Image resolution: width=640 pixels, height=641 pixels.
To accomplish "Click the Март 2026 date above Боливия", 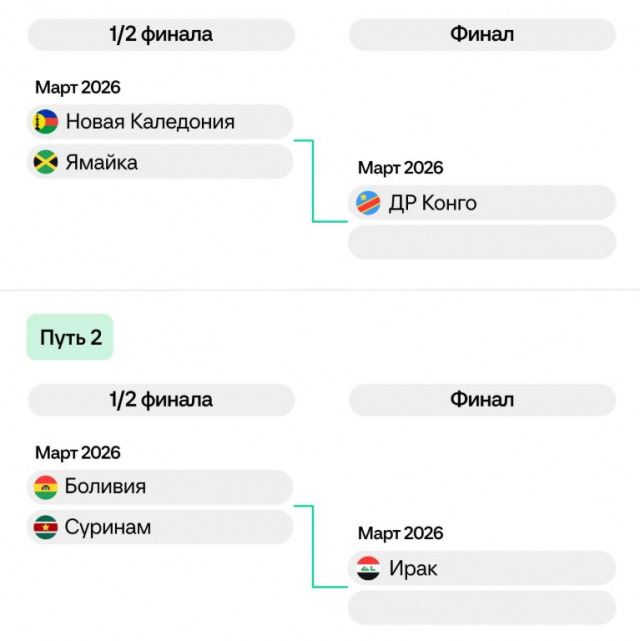I will coord(78,453).
